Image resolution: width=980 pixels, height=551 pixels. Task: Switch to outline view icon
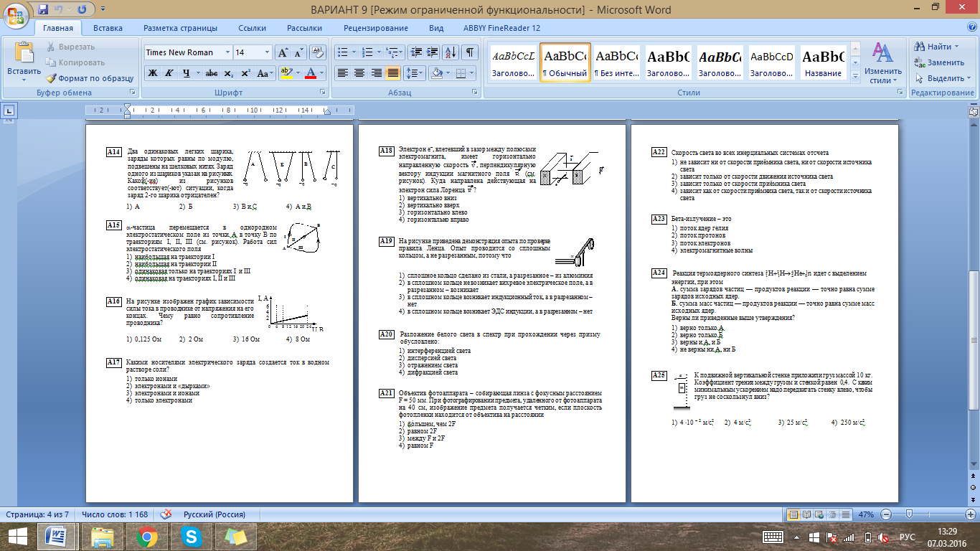coord(831,514)
